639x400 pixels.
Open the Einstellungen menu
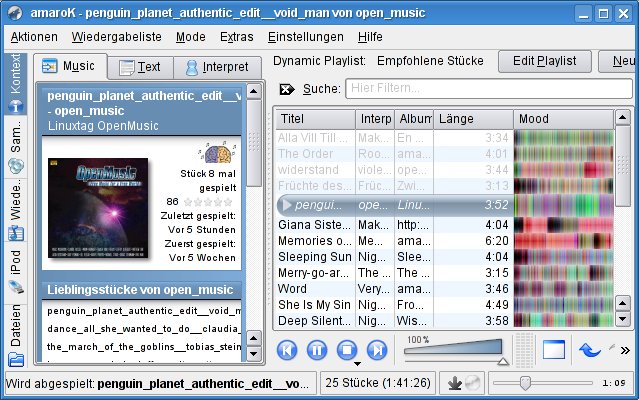(x=306, y=37)
